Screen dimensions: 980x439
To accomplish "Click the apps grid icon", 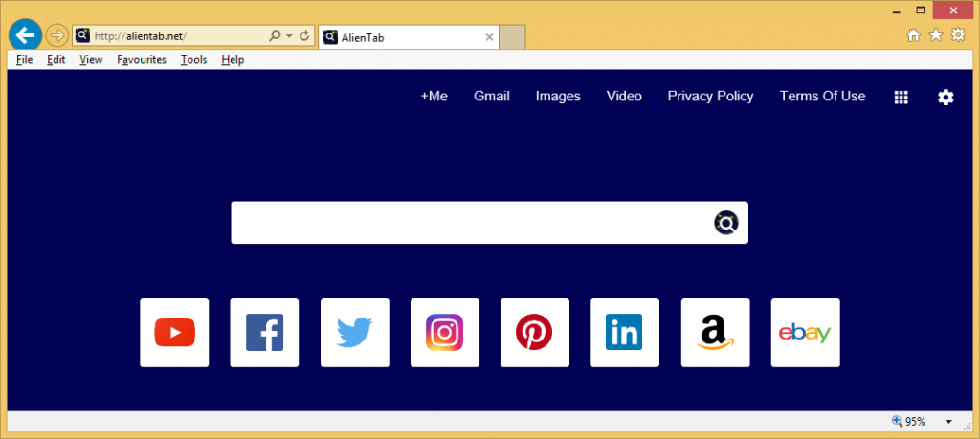I will (901, 97).
